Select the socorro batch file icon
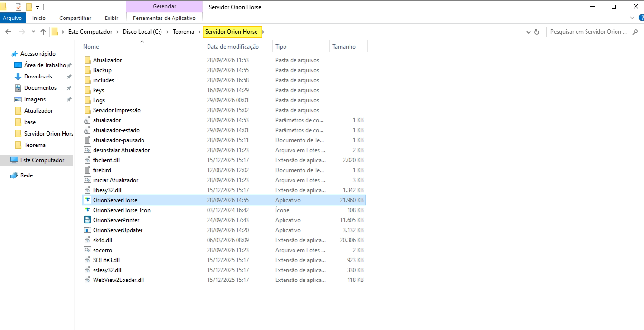 click(x=87, y=250)
